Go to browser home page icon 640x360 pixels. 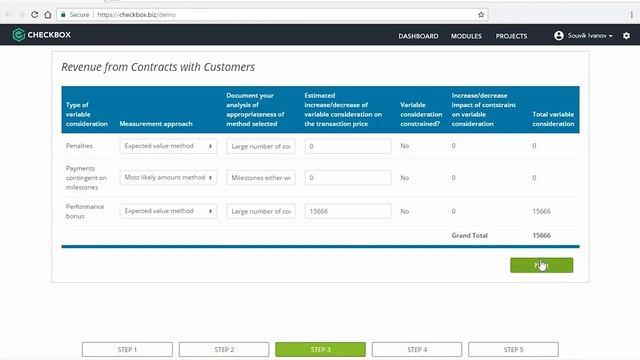click(x=48, y=15)
